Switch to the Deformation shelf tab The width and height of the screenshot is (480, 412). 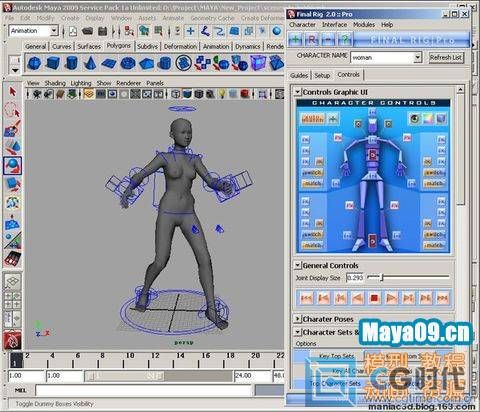[180, 46]
